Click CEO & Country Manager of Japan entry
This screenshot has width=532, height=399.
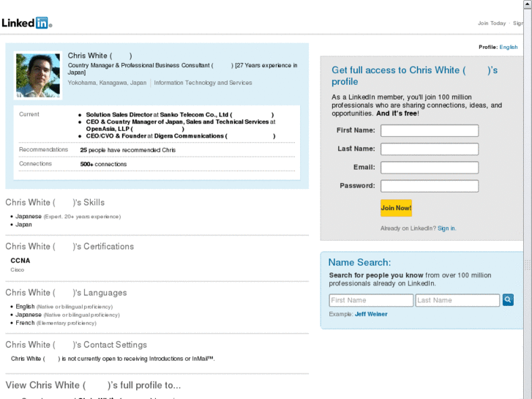point(181,125)
